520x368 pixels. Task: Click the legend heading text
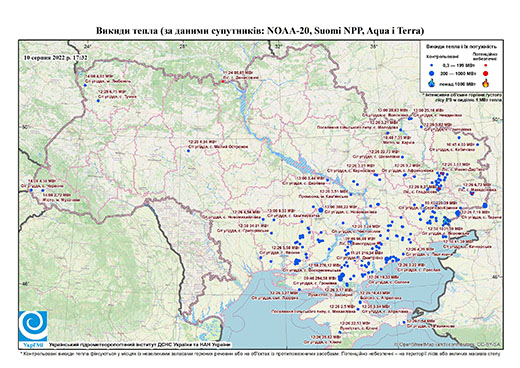462,46
